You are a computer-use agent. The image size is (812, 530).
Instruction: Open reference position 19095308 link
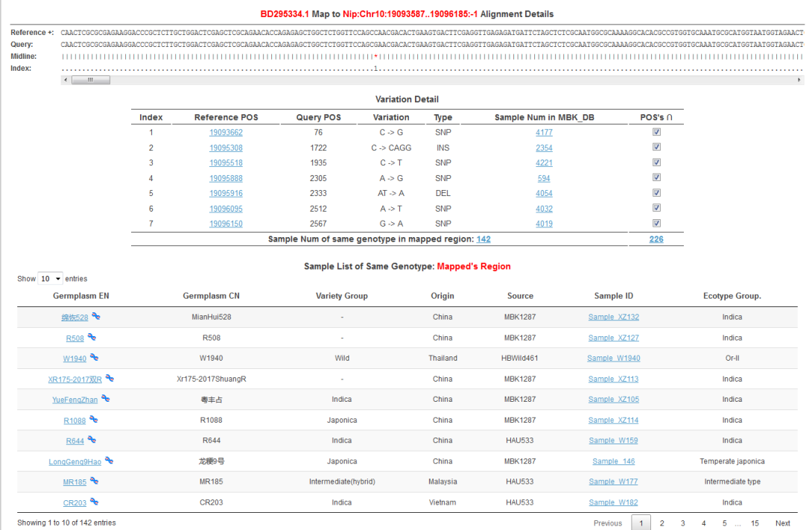226,148
